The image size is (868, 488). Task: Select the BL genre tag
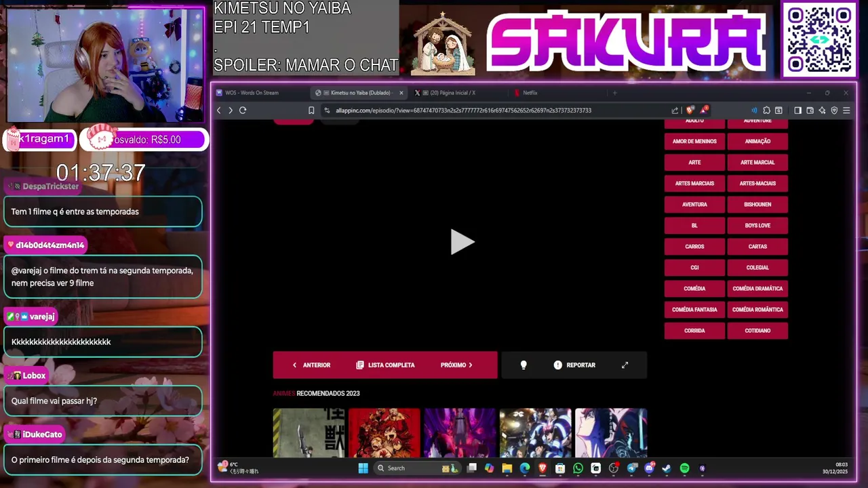(694, 226)
